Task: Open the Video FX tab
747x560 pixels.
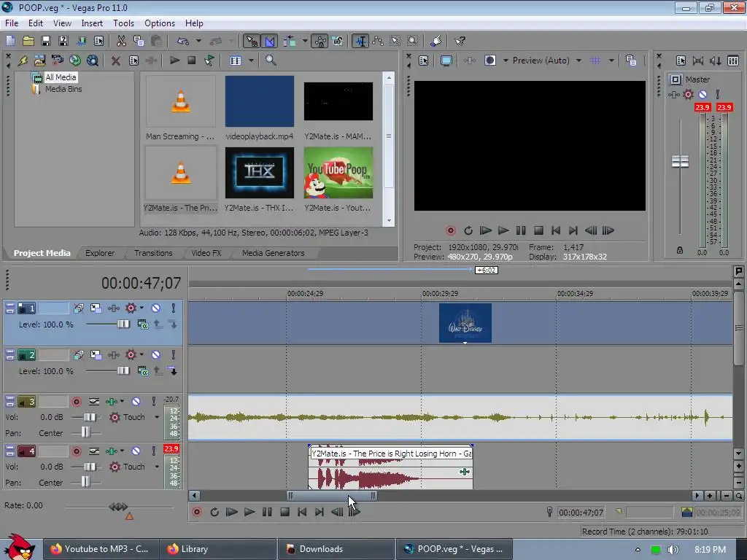Action: 206,253
